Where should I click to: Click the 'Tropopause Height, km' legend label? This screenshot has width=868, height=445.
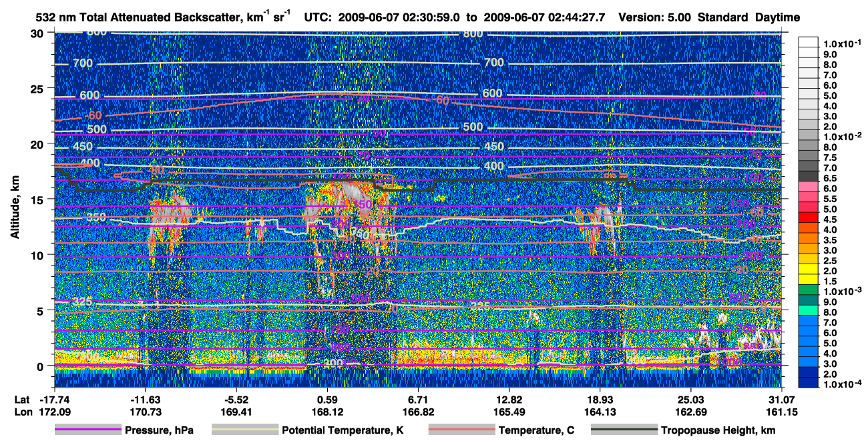click(x=718, y=430)
